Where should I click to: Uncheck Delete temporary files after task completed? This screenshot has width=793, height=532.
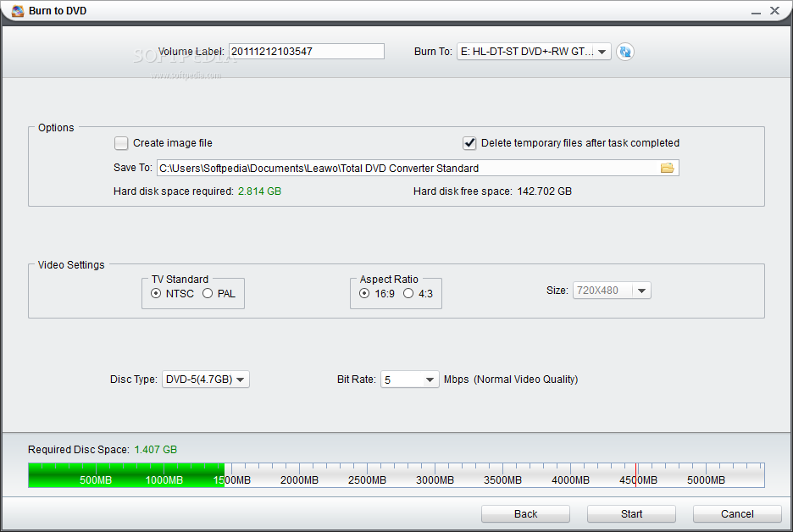coord(469,143)
